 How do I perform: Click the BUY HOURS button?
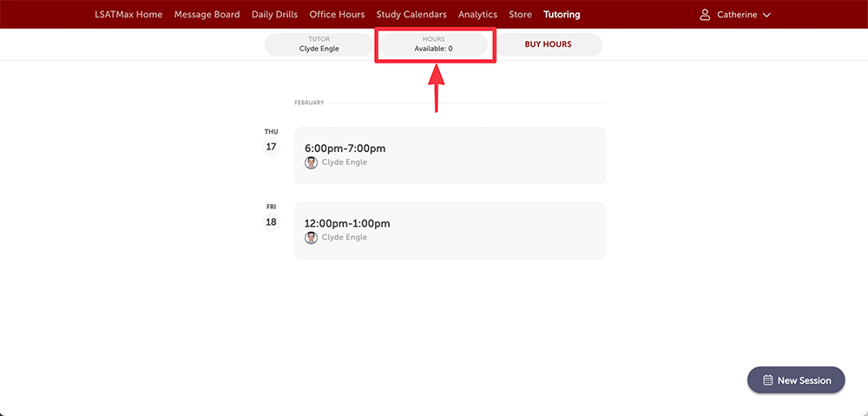(x=548, y=44)
